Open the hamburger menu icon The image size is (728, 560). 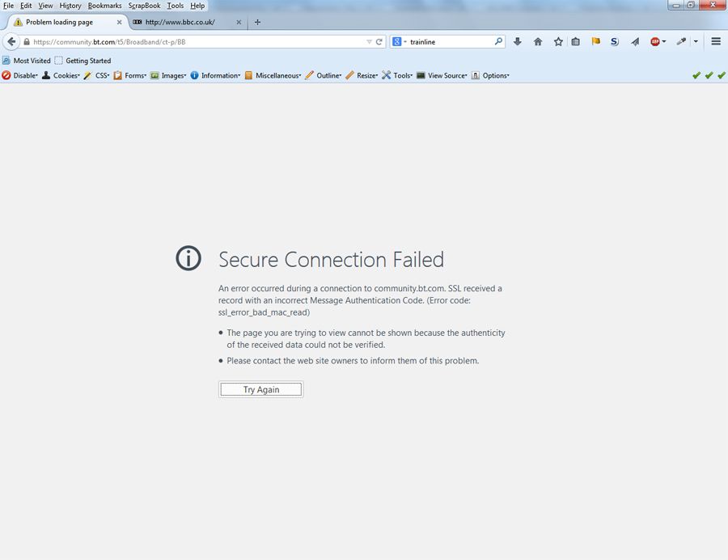click(x=716, y=41)
